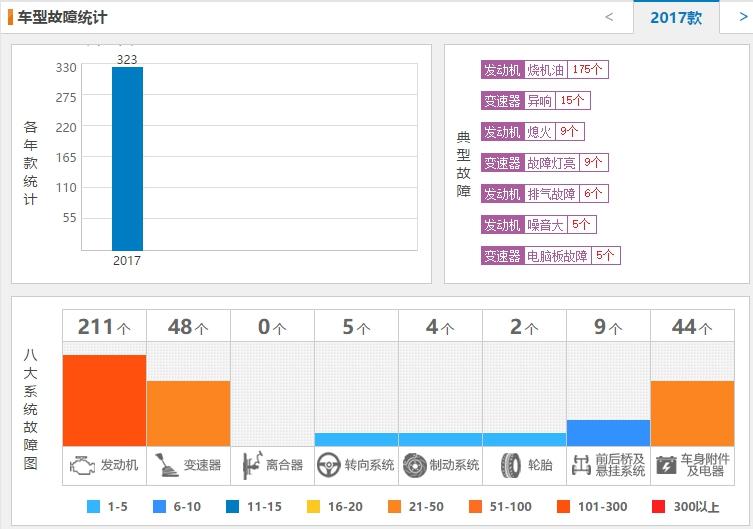The image size is (753, 529).
Task: Click the gearbox shifter icon
Action: [167, 465]
